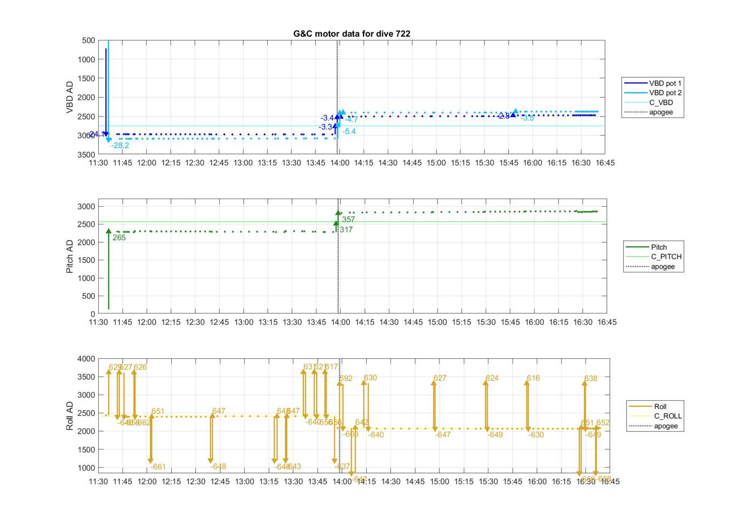Click the roll arrow marker labeled 624
This screenshot has width=756, height=532.
coord(486,384)
